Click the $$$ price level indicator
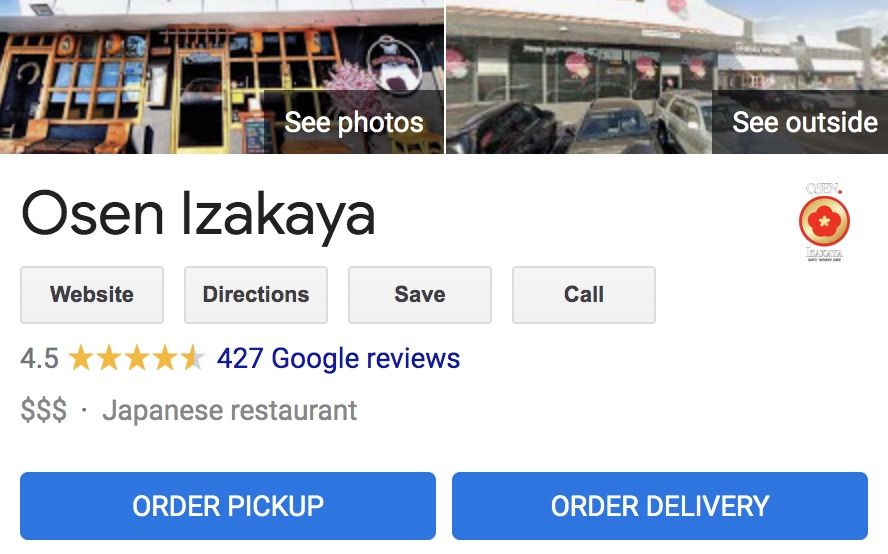888x554 pixels. [44, 410]
